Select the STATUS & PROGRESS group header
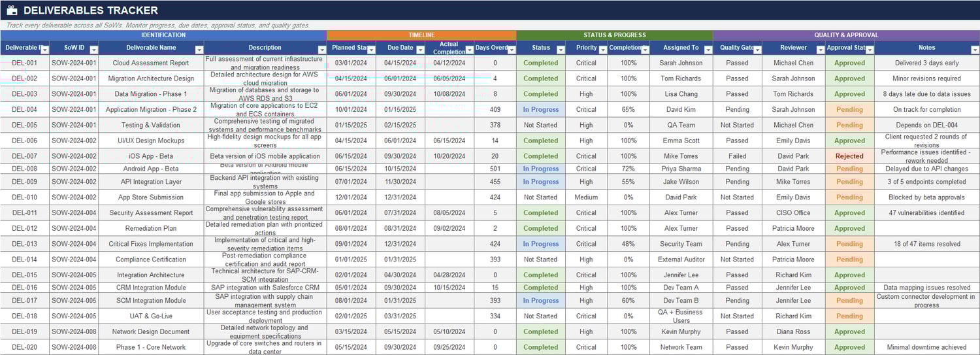Image resolution: width=980 pixels, height=355 pixels. tap(614, 35)
